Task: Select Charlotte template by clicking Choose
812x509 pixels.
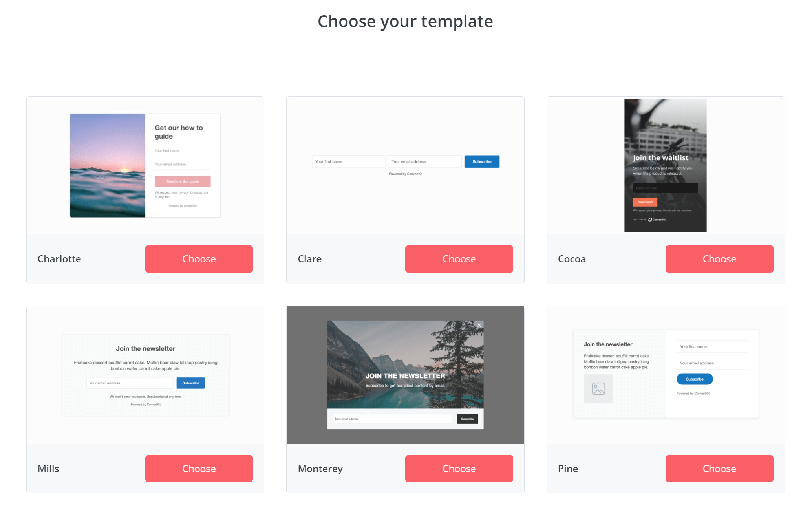Action: [x=199, y=258]
